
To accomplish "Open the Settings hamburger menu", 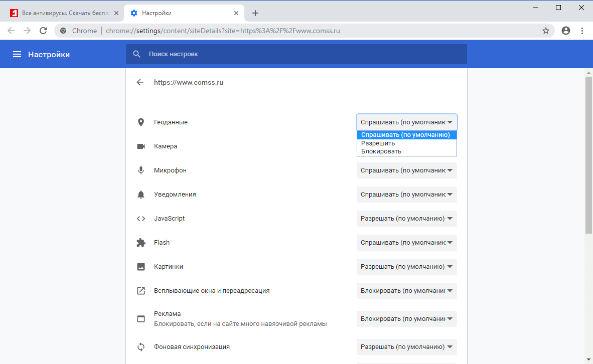I will coord(17,54).
